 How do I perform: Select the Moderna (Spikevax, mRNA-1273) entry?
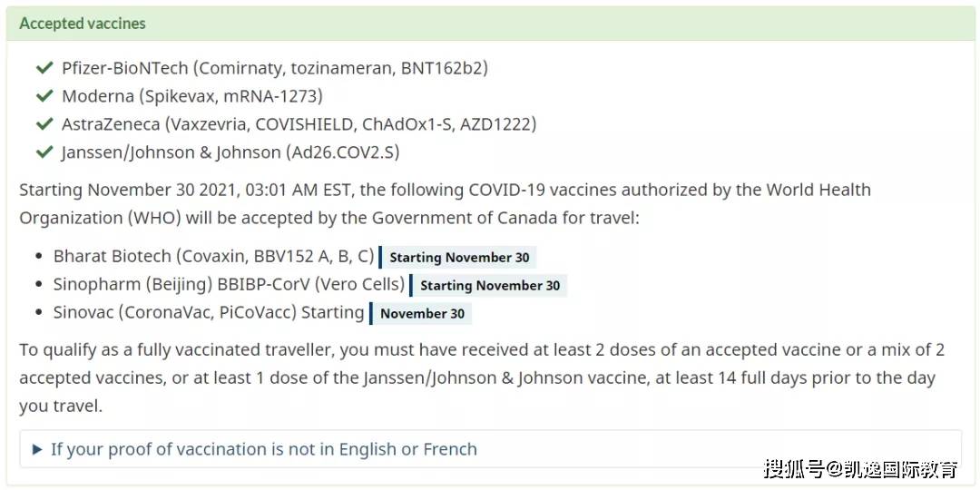pos(191,96)
